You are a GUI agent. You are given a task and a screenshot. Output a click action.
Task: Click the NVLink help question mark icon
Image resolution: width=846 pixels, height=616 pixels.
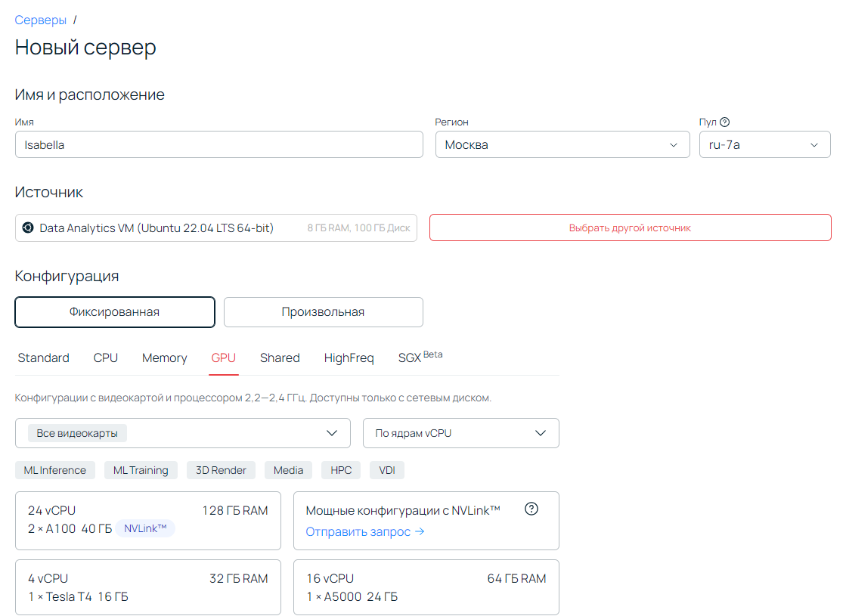pyautogui.click(x=531, y=509)
